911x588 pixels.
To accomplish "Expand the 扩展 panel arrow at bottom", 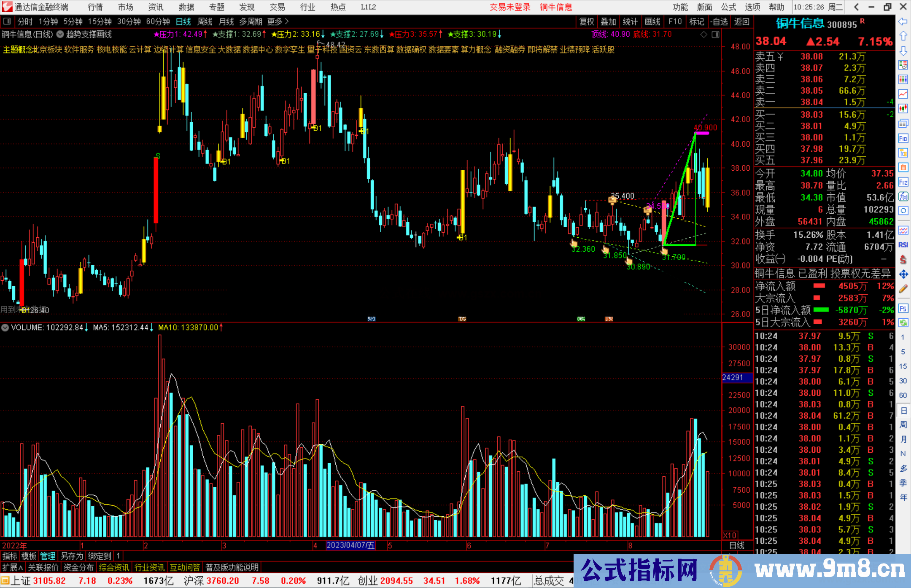I will [12, 567].
